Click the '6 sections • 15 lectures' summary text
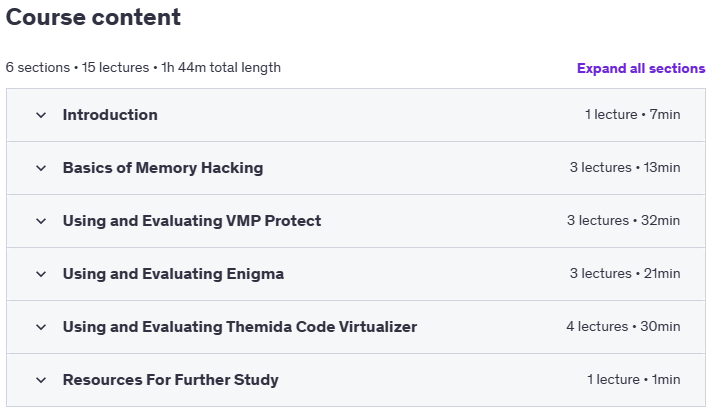Screen dimensions: 711x412 (78, 68)
